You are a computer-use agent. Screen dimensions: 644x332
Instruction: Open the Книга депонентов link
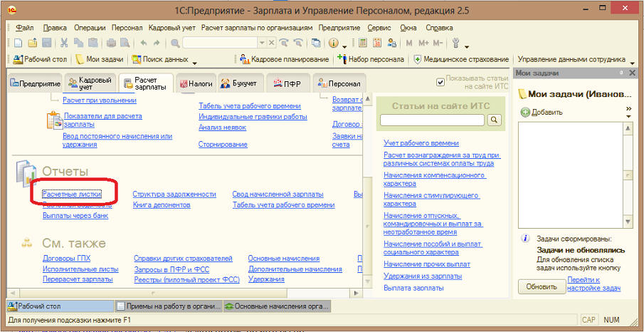point(162,205)
